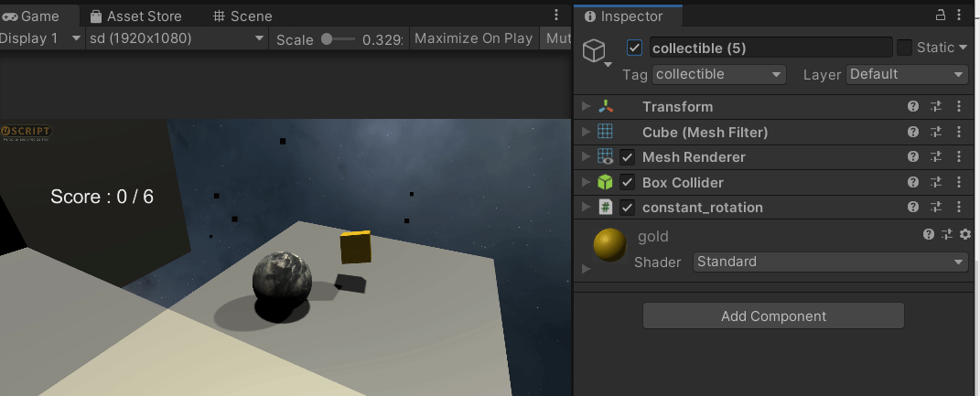Toggle the Static checkbox
The height and width of the screenshot is (396, 980).
pyautogui.click(x=904, y=48)
